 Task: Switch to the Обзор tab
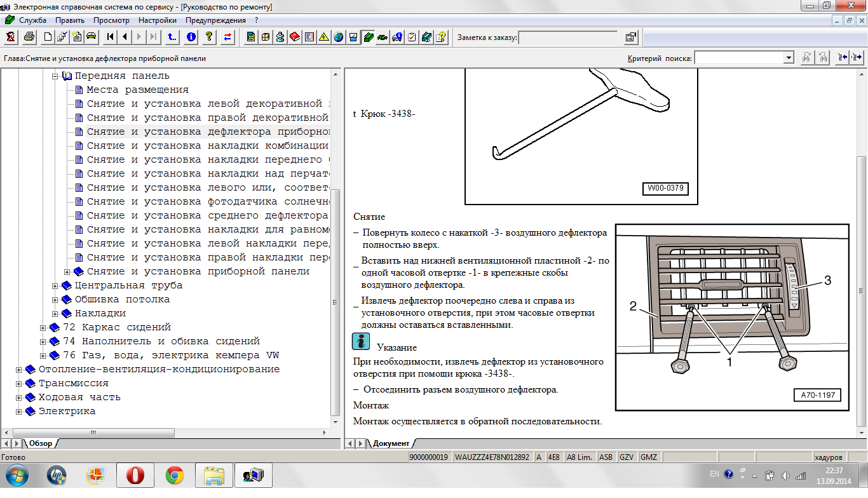click(x=40, y=443)
